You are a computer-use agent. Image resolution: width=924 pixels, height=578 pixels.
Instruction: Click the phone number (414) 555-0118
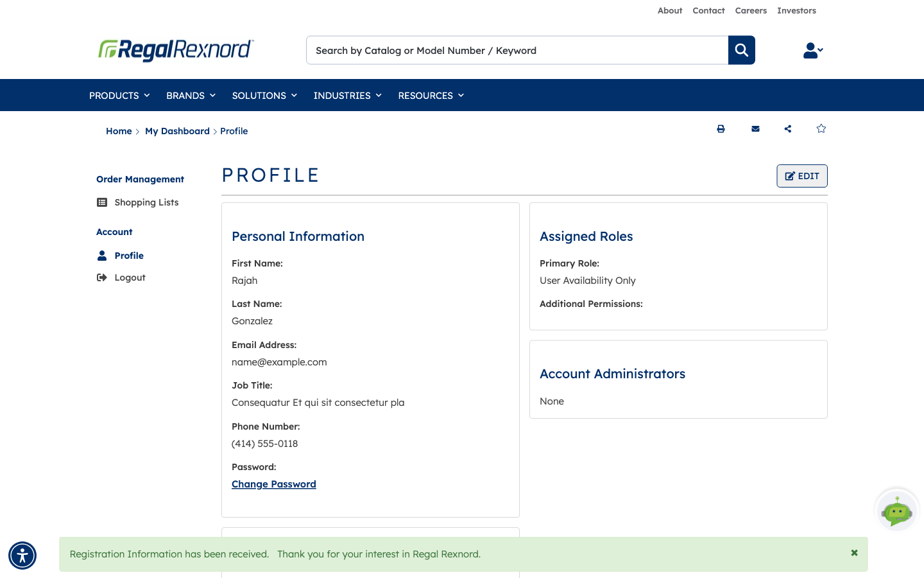pyautogui.click(x=264, y=444)
